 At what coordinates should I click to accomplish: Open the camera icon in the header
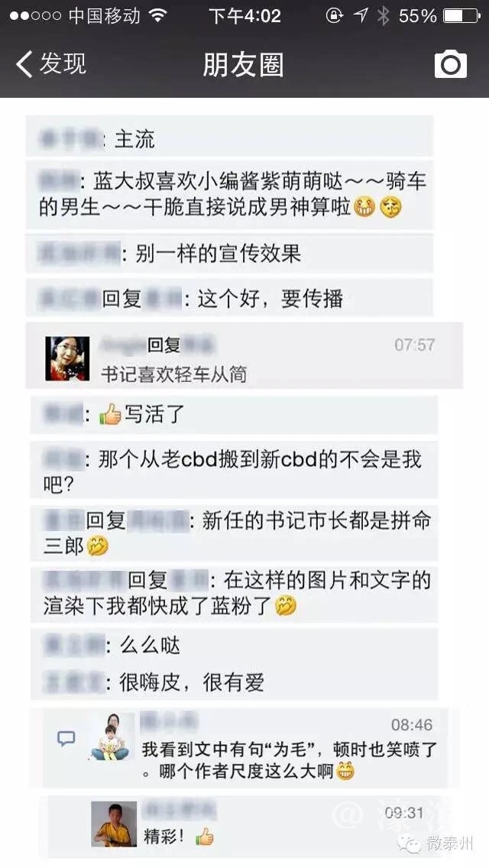[450, 64]
